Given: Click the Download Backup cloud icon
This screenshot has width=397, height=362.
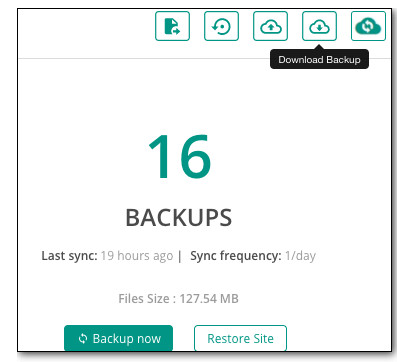Looking at the screenshot, I should [319, 26].
